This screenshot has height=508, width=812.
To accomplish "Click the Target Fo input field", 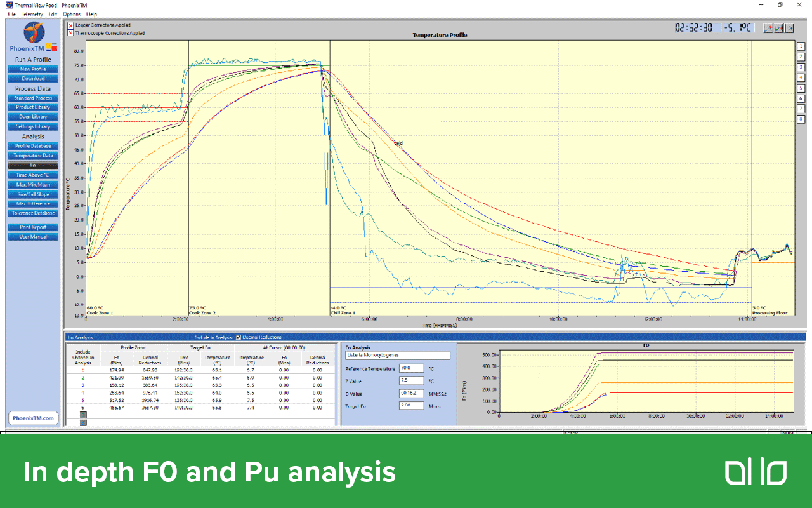I will pos(411,405).
